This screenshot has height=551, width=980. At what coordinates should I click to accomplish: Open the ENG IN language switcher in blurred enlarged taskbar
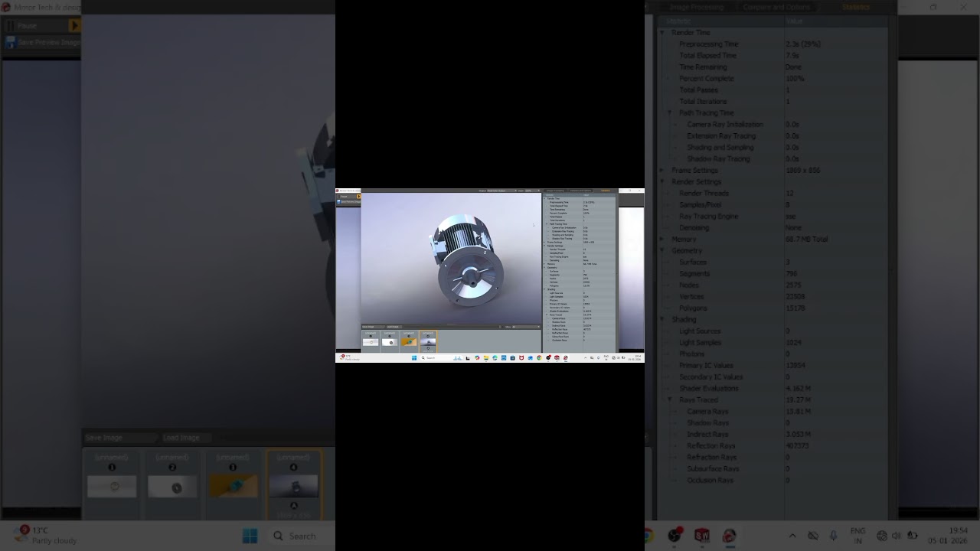click(858, 536)
